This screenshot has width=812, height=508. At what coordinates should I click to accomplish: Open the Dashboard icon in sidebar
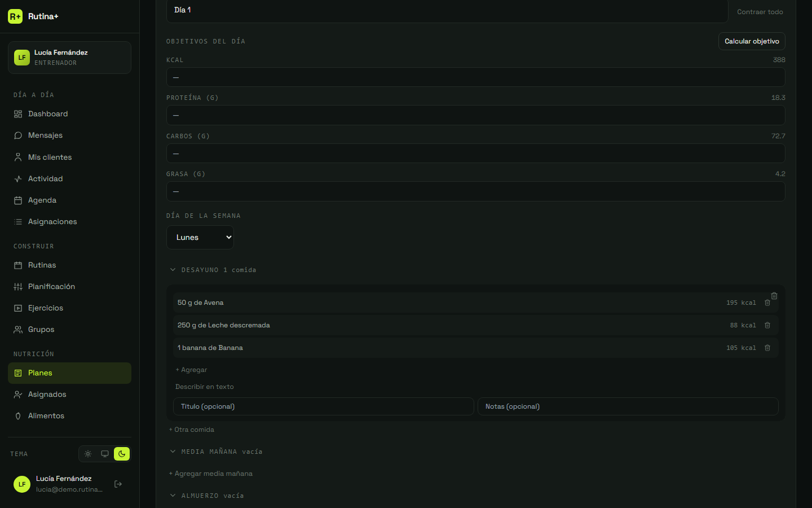(18, 114)
